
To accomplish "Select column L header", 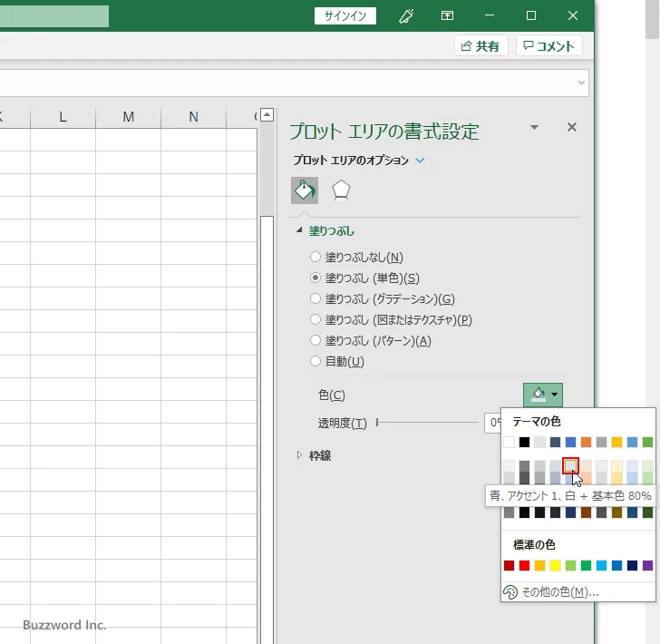I will click(x=63, y=117).
